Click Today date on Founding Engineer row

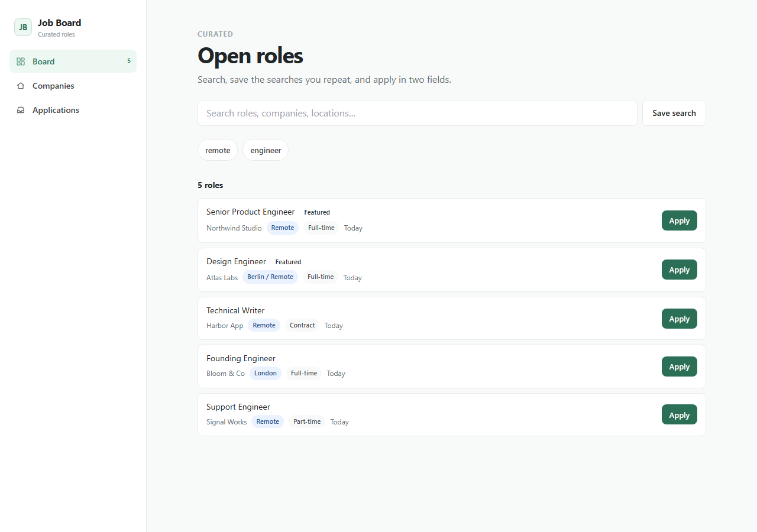coord(336,374)
